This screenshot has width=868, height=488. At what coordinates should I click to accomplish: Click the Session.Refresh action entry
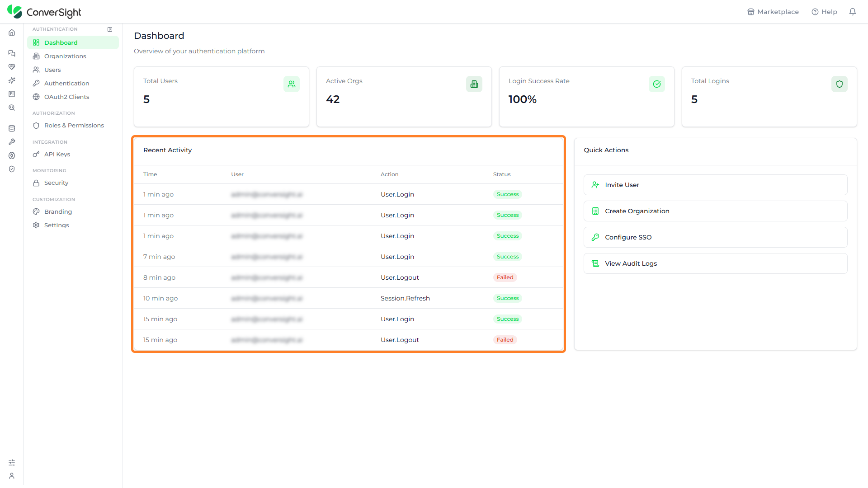(405, 298)
